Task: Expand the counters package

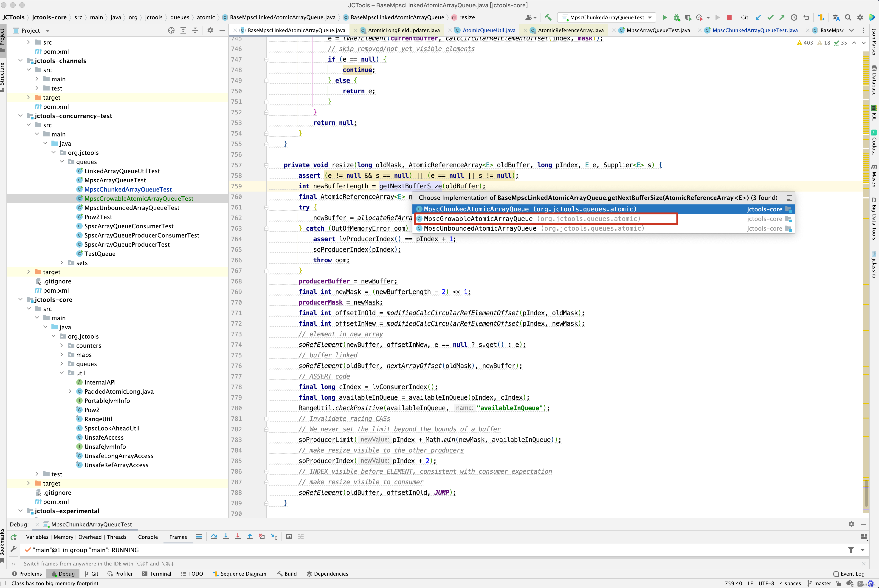Action: point(62,345)
